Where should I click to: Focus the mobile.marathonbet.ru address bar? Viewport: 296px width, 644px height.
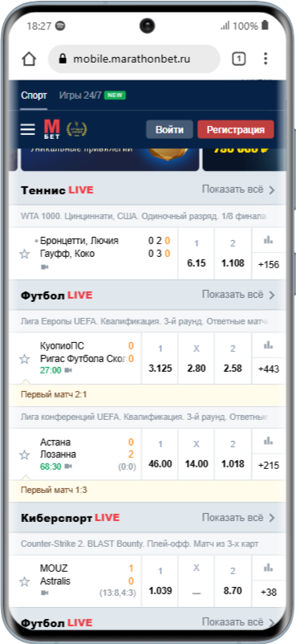pyautogui.click(x=134, y=59)
